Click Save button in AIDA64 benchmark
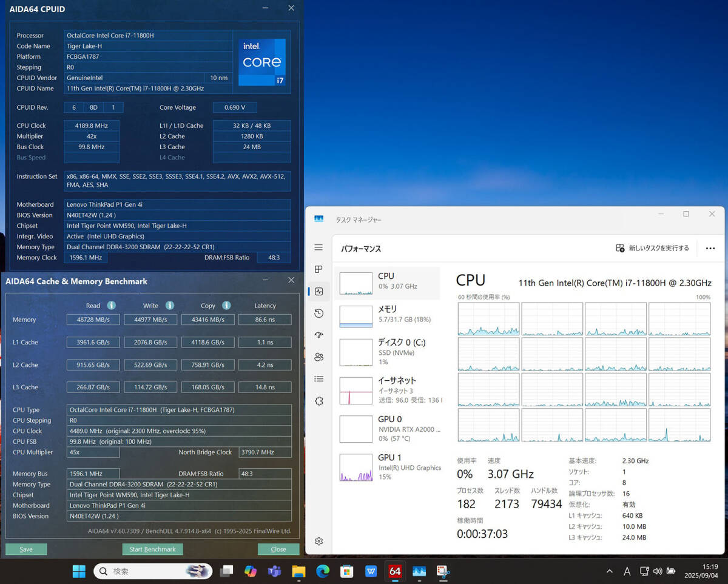This screenshot has width=728, height=584. pyautogui.click(x=26, y=549)
